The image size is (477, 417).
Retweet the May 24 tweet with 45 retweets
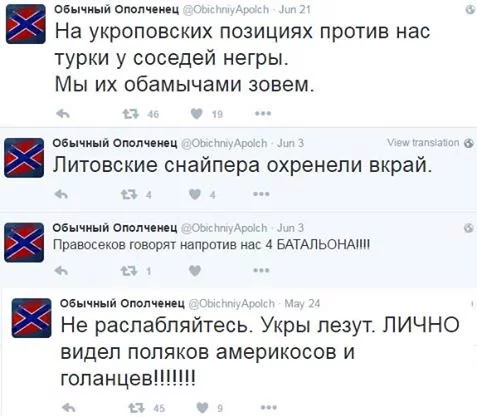pos(136,408)
